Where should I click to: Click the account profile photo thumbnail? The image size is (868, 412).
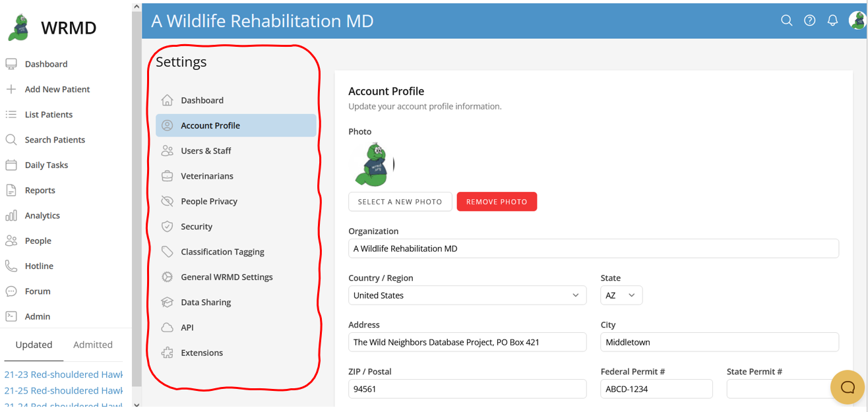(x=373, y=164)
